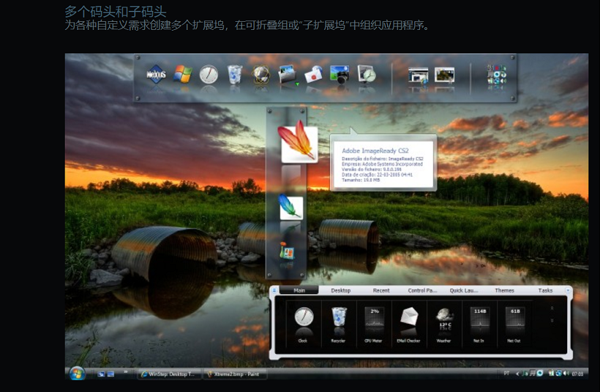Switch to the Themes tab
600x392 pixels.
504,290
